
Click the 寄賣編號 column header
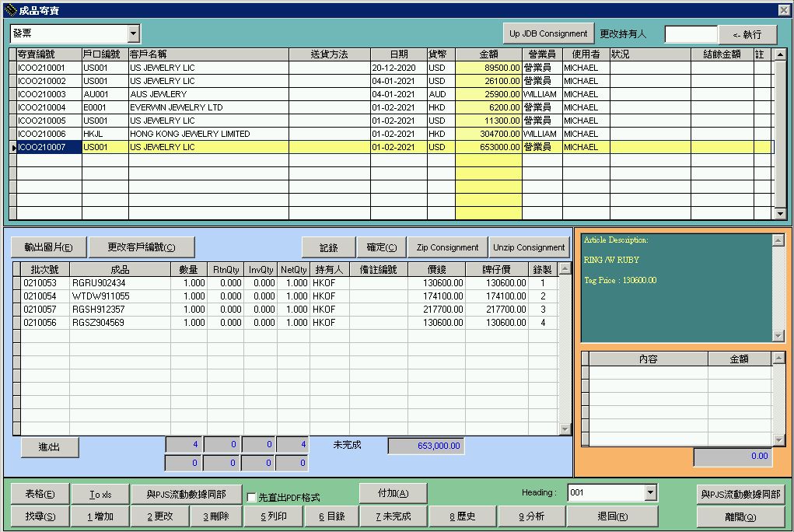click(x=49, y=54)
